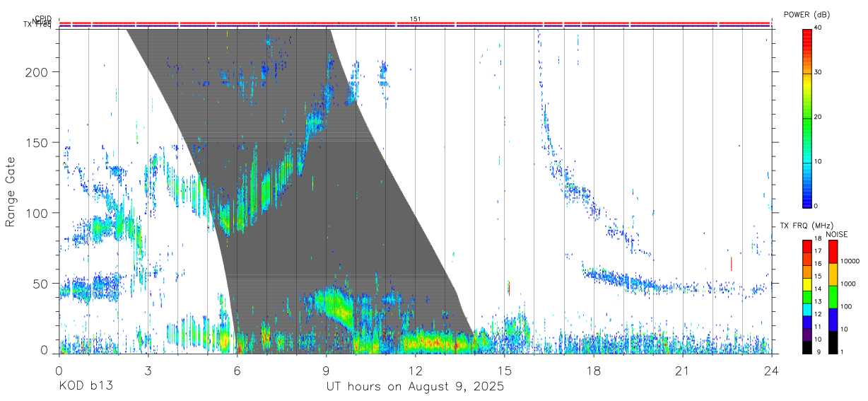Image resolution: width=868 pixels, height=401 pixels.
Task: Select the 20 label on power scale
Action: click(819, 117)
